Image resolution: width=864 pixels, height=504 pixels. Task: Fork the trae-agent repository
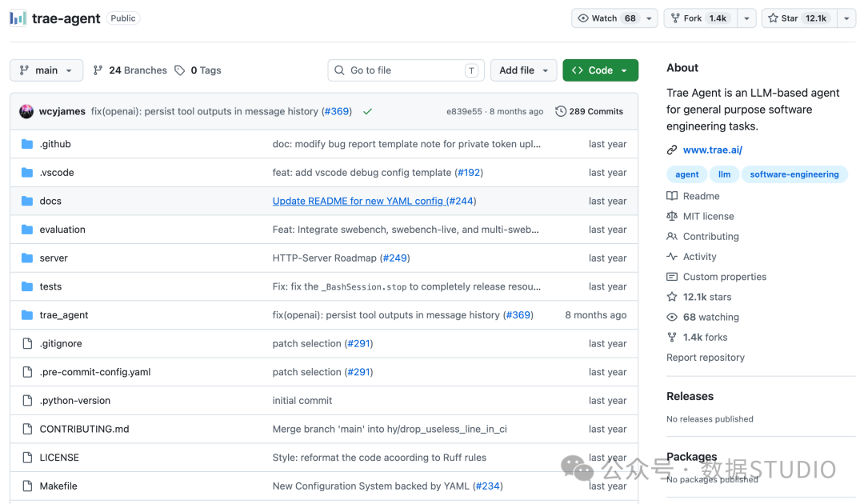(700, 18)
